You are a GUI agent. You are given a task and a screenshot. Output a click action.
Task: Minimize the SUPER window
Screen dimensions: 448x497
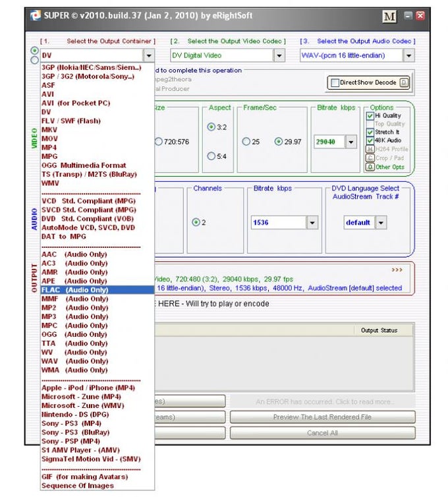[x=408, y=16]
